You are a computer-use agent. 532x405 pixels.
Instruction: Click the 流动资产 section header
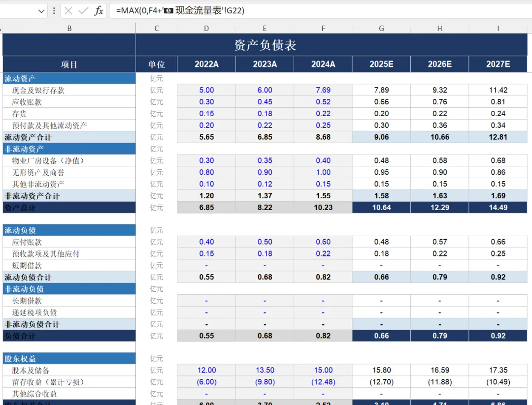pyautogui.click(x=69, y=79)
